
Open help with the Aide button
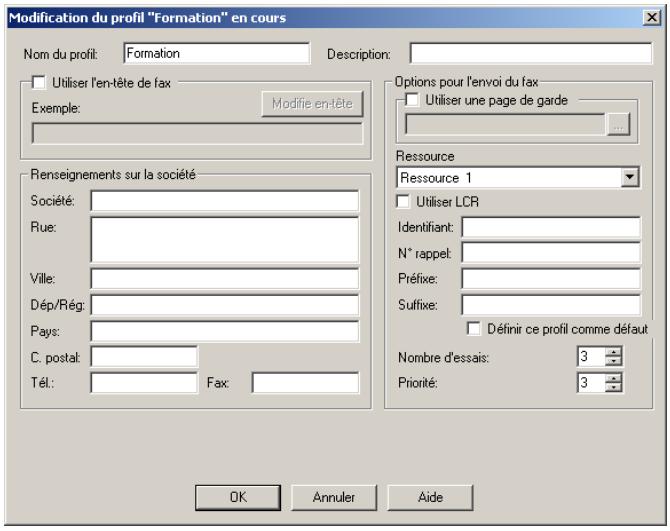coord(416,494)
